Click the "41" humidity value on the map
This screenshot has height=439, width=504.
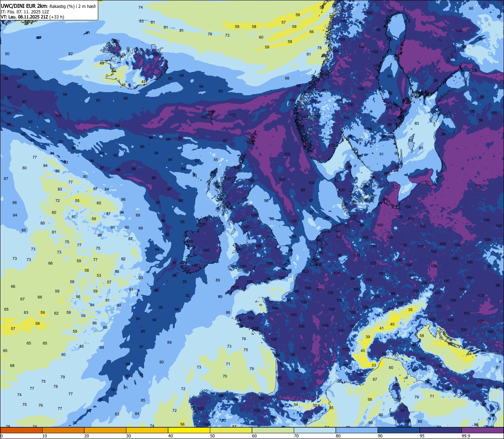(381, 328)
